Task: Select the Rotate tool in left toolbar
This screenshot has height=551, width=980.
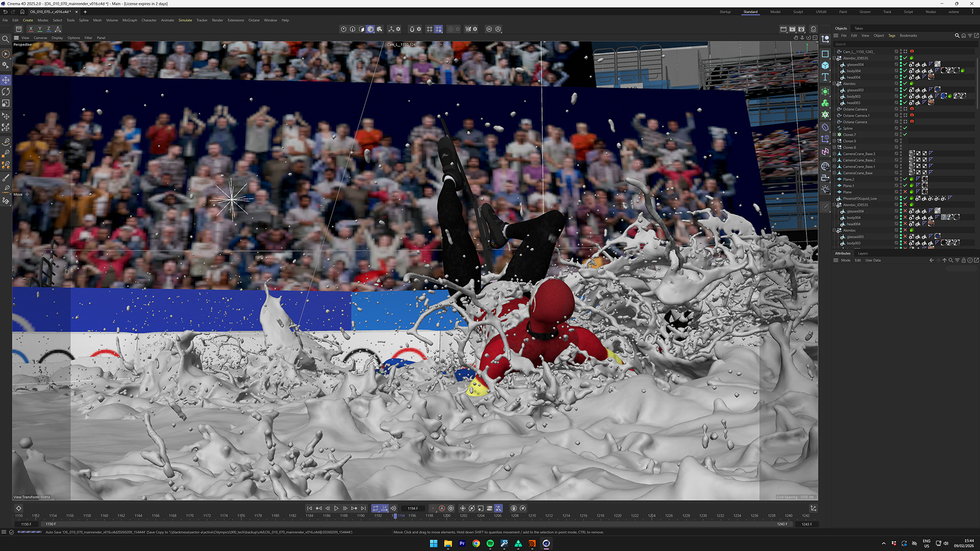Action: tap(6, 92)
